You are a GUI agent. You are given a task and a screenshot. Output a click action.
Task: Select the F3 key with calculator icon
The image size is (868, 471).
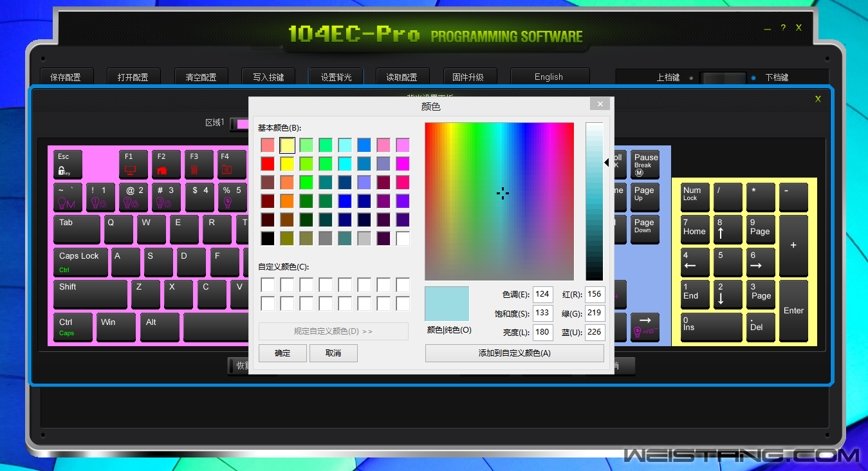coord(199,165)
